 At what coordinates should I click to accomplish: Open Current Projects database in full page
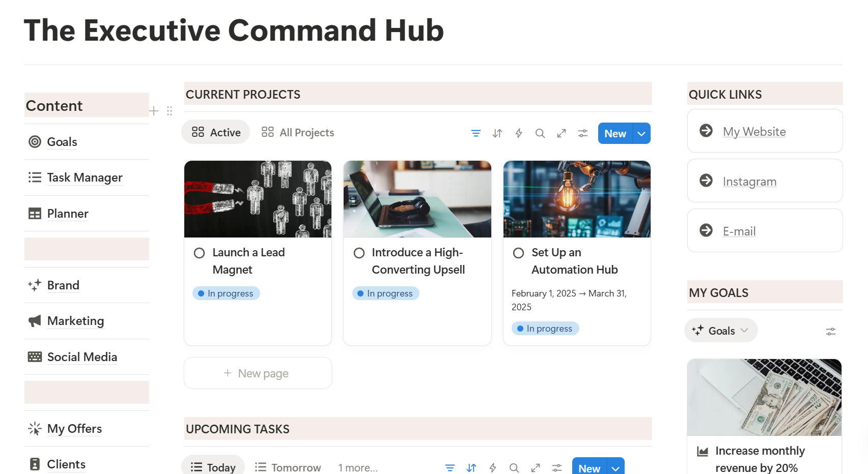[562, 133]
